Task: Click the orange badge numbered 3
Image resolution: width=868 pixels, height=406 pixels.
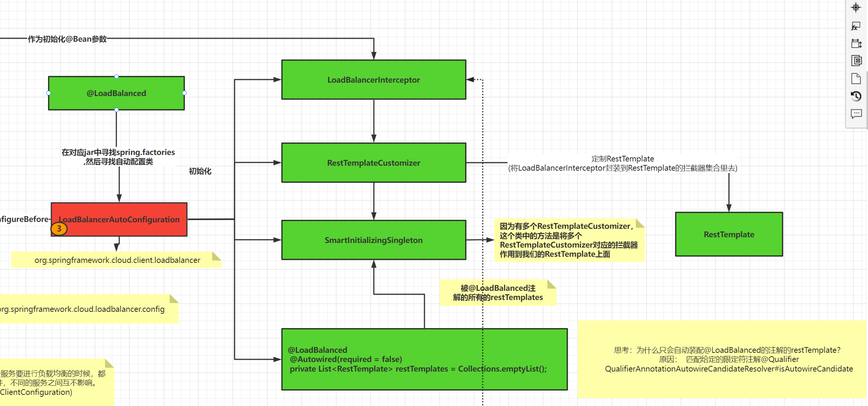Action: click(59, 229)
